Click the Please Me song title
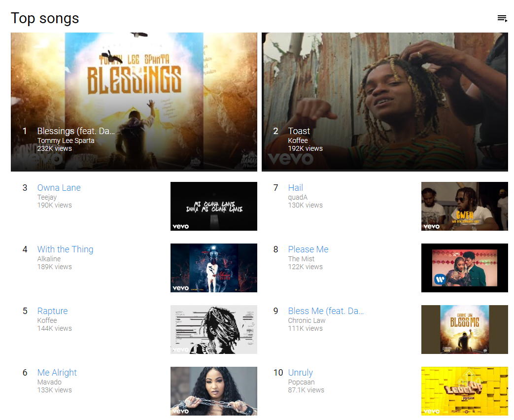The width and height of the screenshot is (514, 420). (x=308, y=249)
